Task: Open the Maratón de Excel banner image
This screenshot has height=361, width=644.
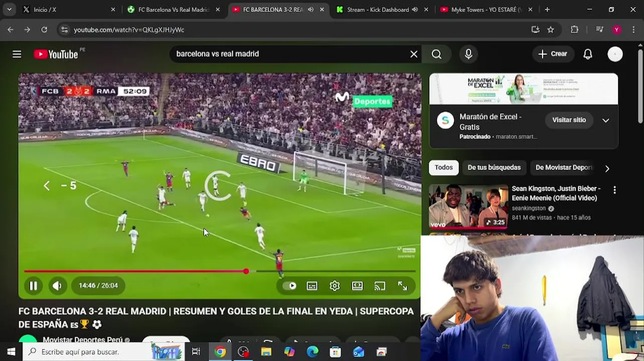Action: point(524,89)
